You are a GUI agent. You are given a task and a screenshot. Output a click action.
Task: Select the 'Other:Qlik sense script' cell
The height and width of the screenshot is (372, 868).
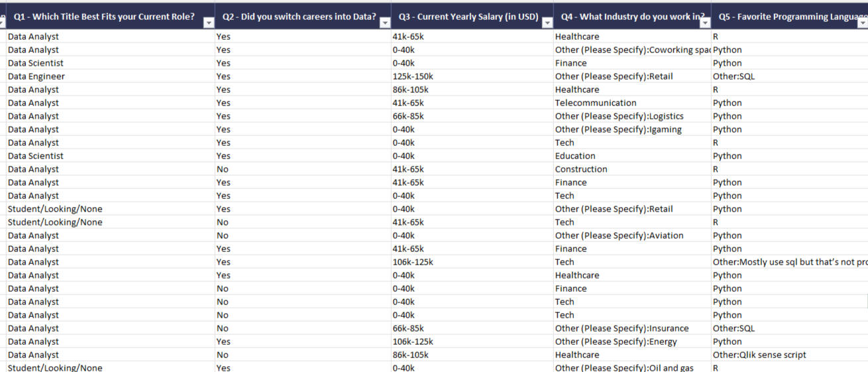[759, 355]
